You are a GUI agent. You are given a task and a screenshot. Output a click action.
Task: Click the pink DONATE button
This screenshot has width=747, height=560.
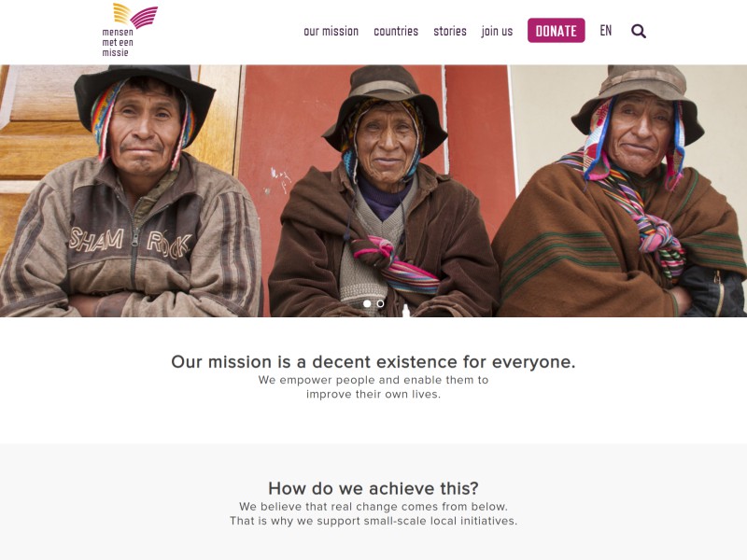point(556,31)
